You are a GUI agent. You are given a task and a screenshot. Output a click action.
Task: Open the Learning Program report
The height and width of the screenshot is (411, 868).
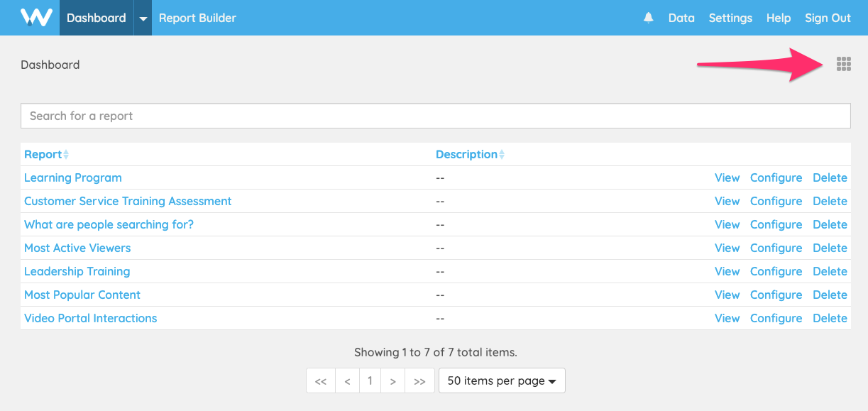click(73, 177)
